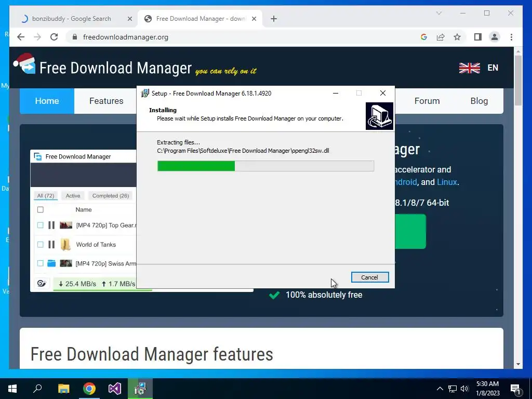
Task: Open EN language selector
Action: (493, 68)
